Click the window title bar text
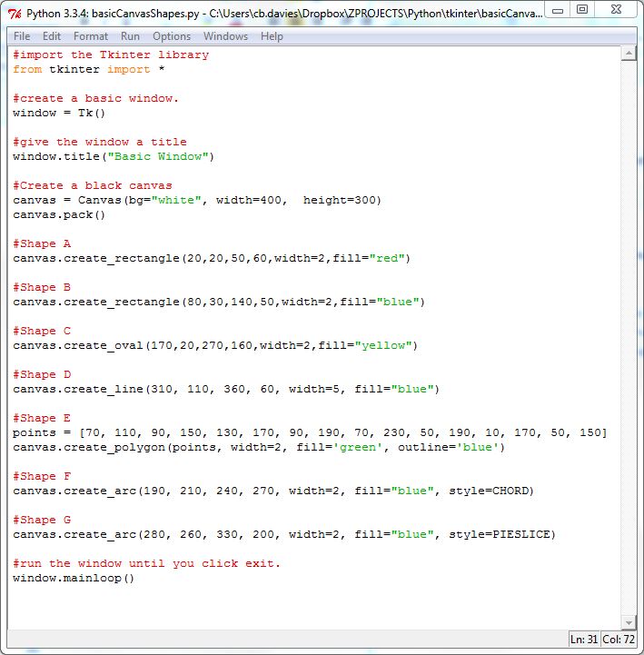Image resolution: width=644 pixels, height=655 pixels. pyautogui.click(x=284, y=14)
